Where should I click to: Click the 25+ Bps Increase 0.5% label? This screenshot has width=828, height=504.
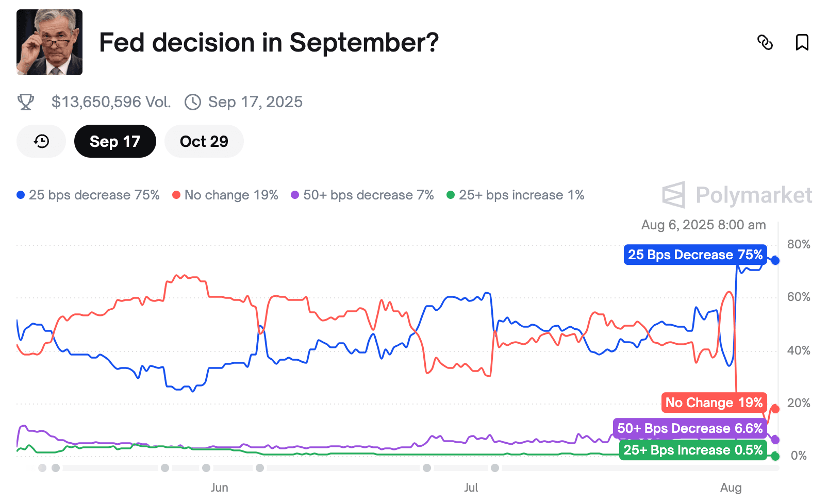tap(693, 450)
